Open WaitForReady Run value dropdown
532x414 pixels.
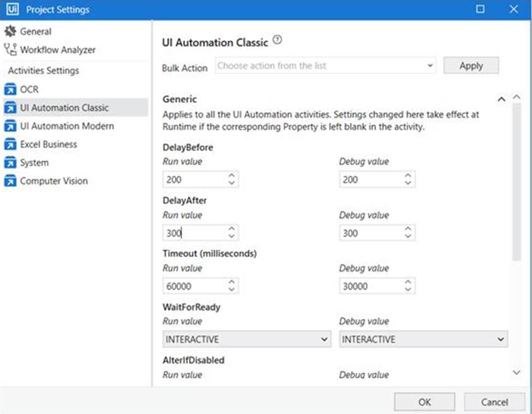tap(246, 339)
